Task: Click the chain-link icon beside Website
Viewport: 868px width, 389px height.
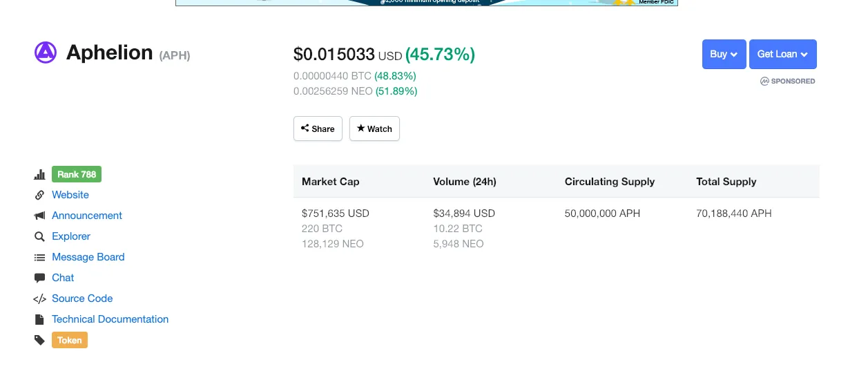Action: coord(39,195)
